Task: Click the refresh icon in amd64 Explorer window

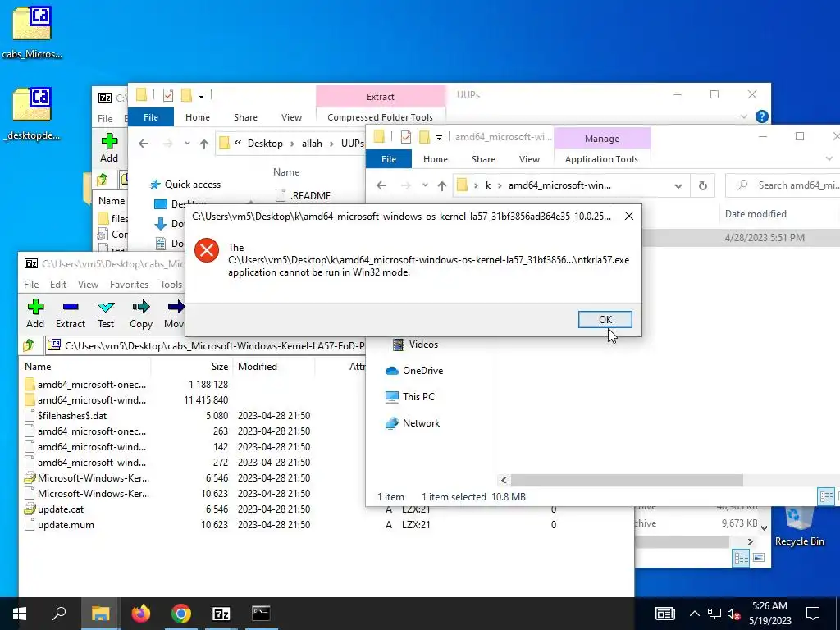Action: click(x=703, y=185)
